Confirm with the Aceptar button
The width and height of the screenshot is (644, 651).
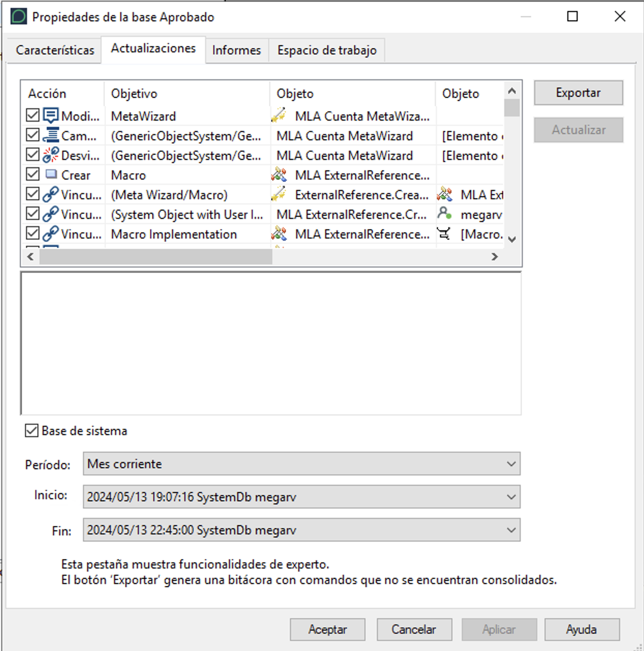328,629
